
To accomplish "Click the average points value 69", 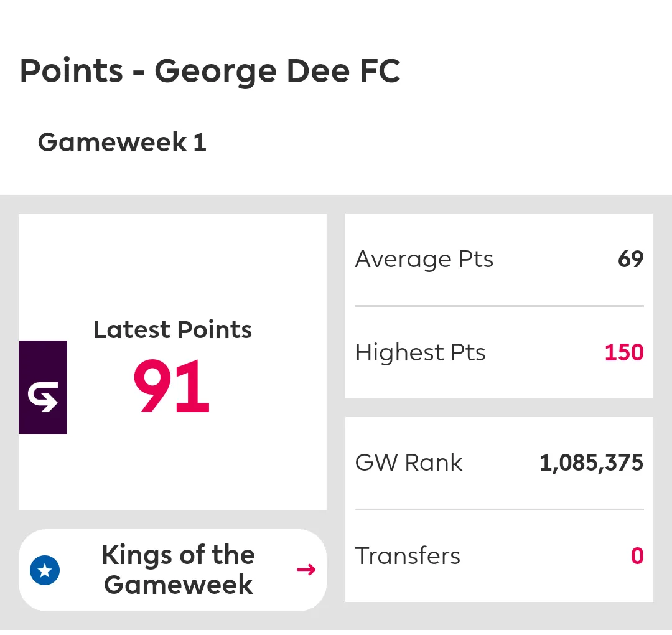I will point(630,259).
